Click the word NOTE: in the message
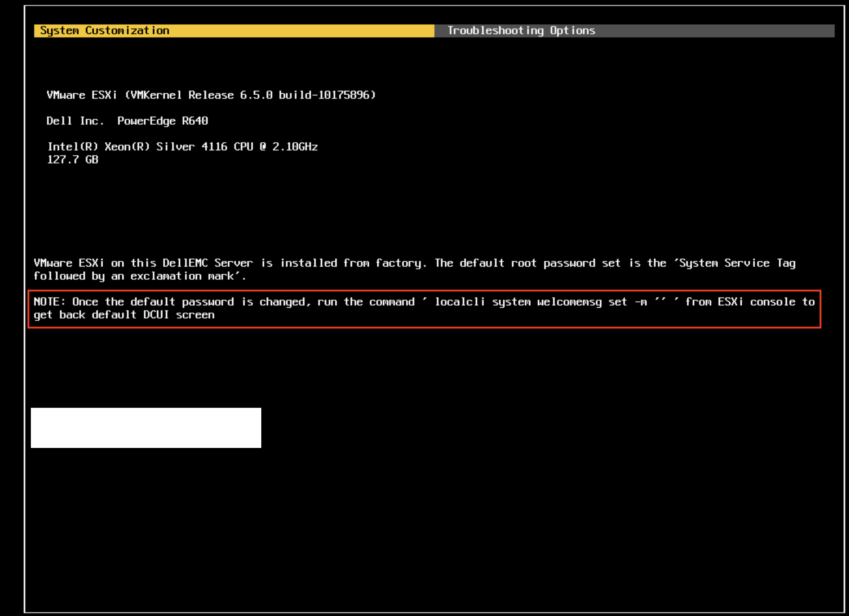 [49, 302]
